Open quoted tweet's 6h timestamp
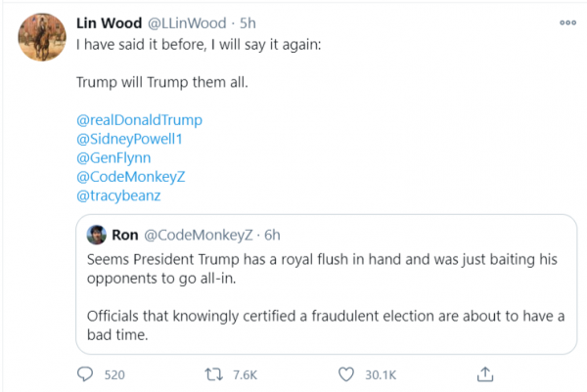Screen dimensions: 587x392 pos(273,235)
